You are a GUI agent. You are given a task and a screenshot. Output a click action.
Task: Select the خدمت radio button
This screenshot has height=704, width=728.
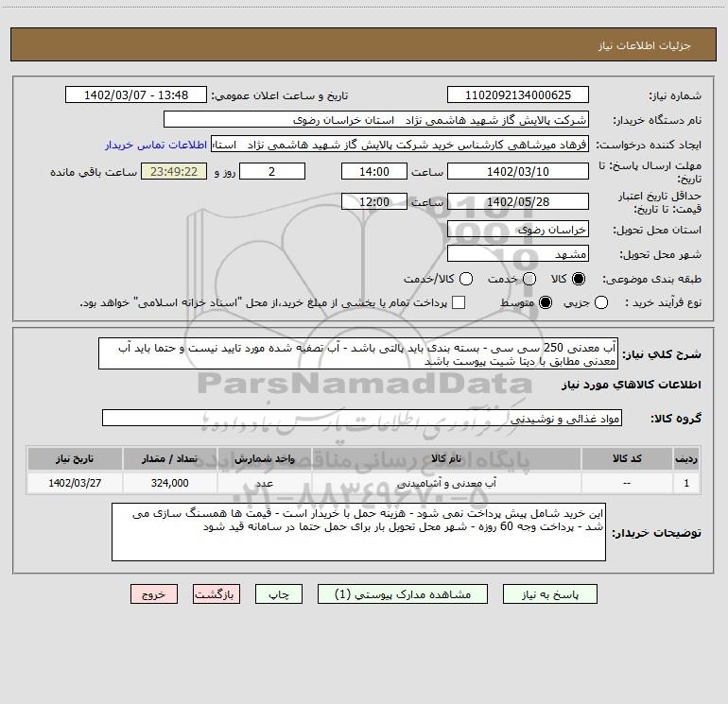coord(529,279)
